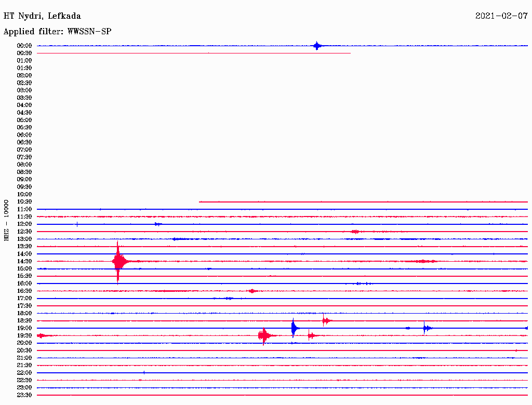Select the 11:00 time label

pos(24,209)
